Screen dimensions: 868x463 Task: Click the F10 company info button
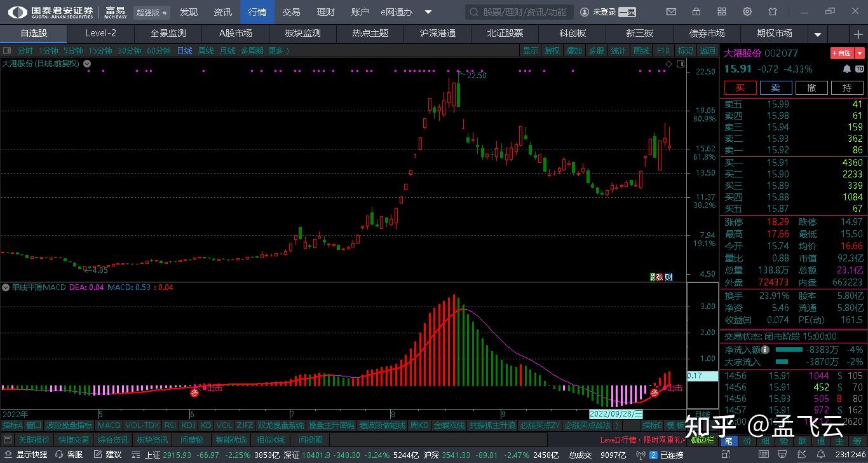tap(663, 51)
